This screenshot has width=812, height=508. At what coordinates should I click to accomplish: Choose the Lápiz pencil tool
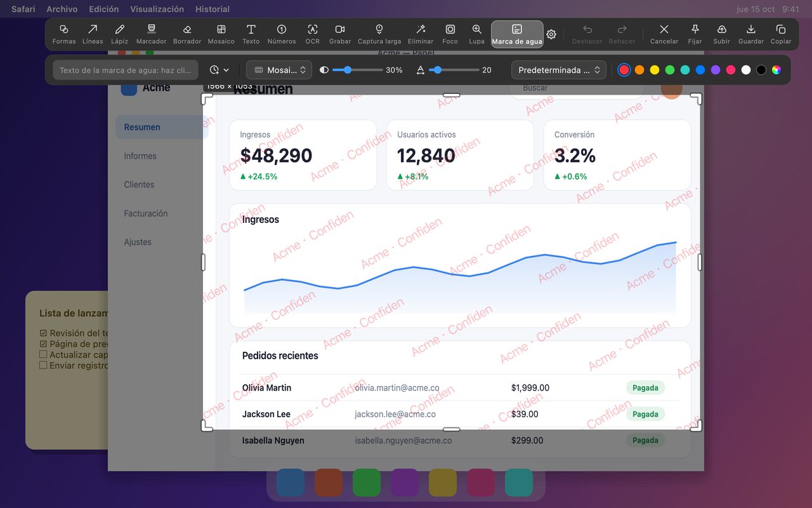tap(119, 34)
